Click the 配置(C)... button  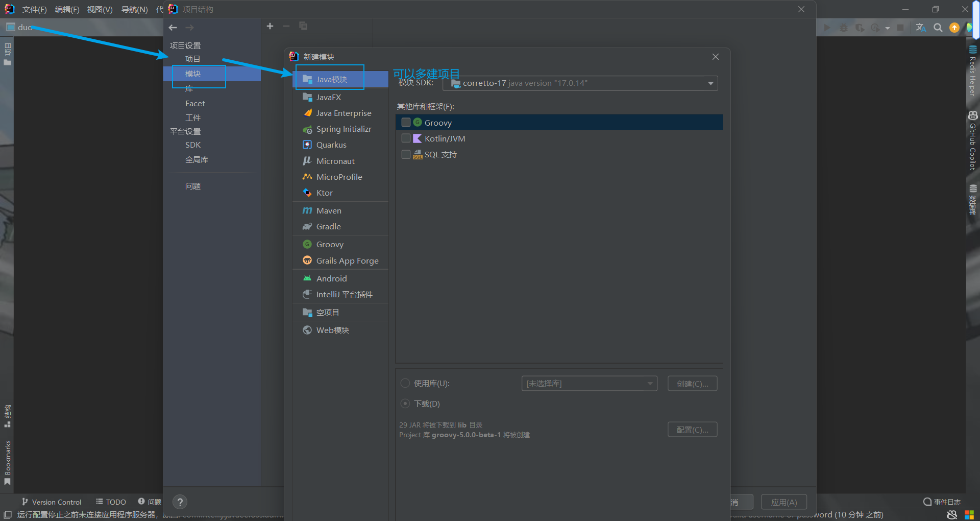pos(693,430)
